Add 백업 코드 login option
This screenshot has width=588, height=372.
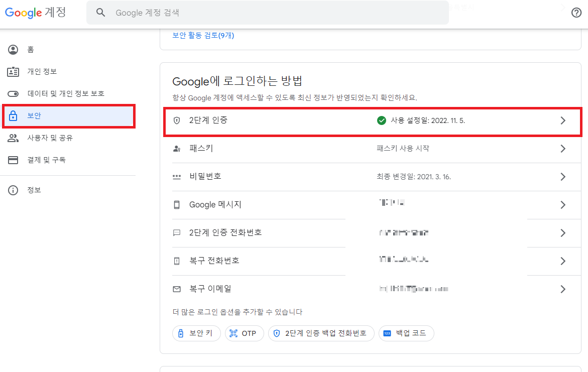(407, 333)
